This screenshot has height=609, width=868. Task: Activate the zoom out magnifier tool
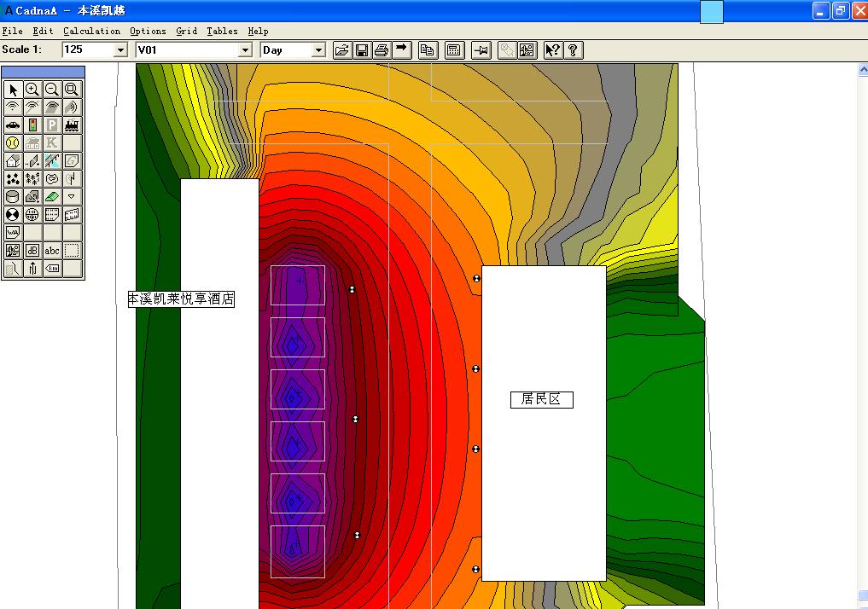point(52,90)
